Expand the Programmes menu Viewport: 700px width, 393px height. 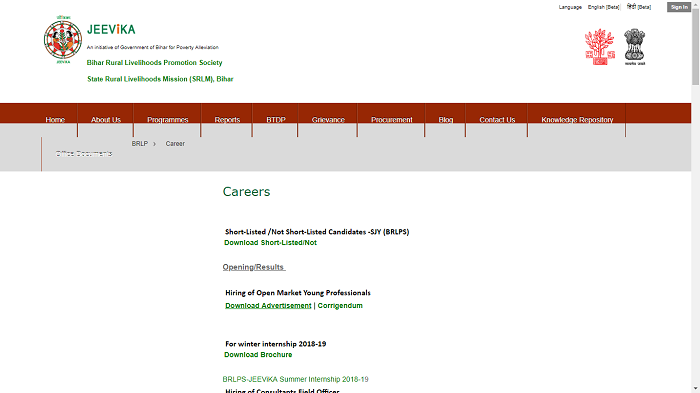pos(167,120)
